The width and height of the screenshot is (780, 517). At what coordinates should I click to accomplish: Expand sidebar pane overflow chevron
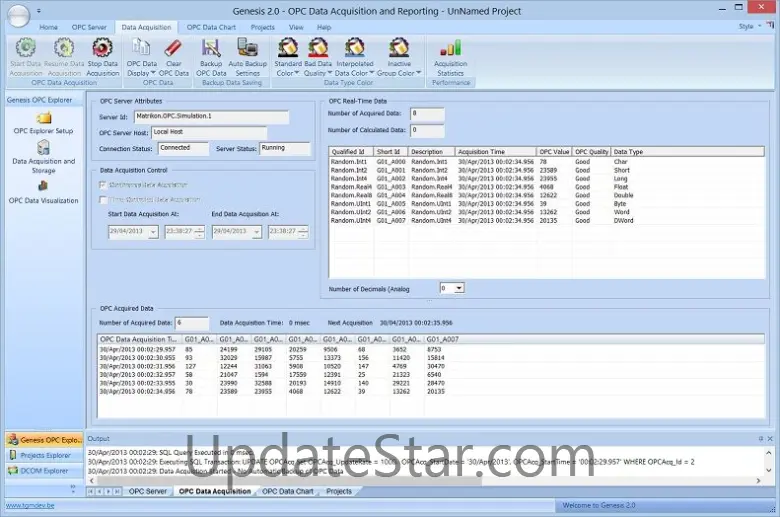click(73, 489)
